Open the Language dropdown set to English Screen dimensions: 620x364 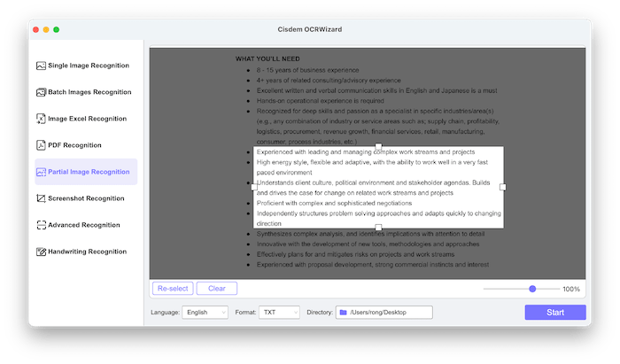click(205, 313)
